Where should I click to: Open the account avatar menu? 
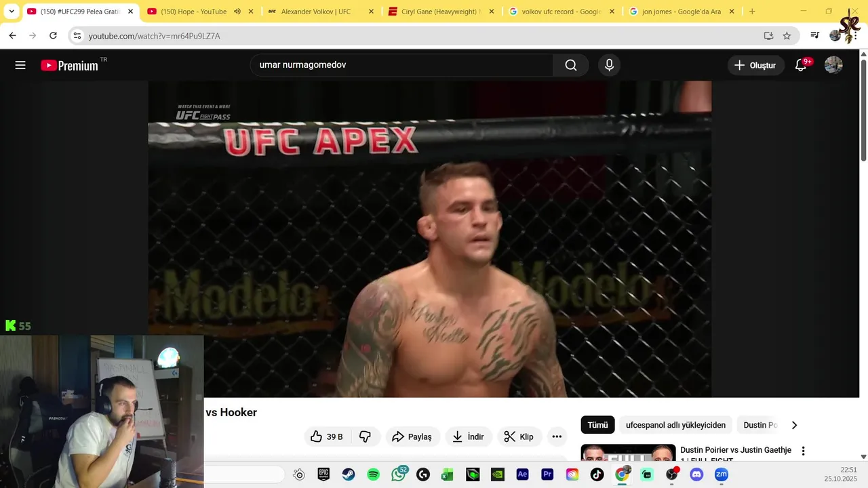[x=833, y=65]
